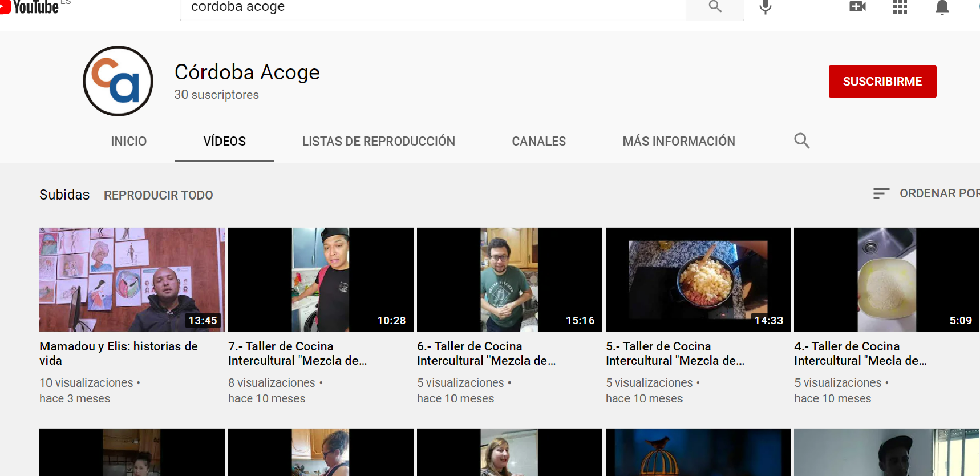Switch to the Inicio tab
This screenshot has width=980, height=476.
(128, 142)
